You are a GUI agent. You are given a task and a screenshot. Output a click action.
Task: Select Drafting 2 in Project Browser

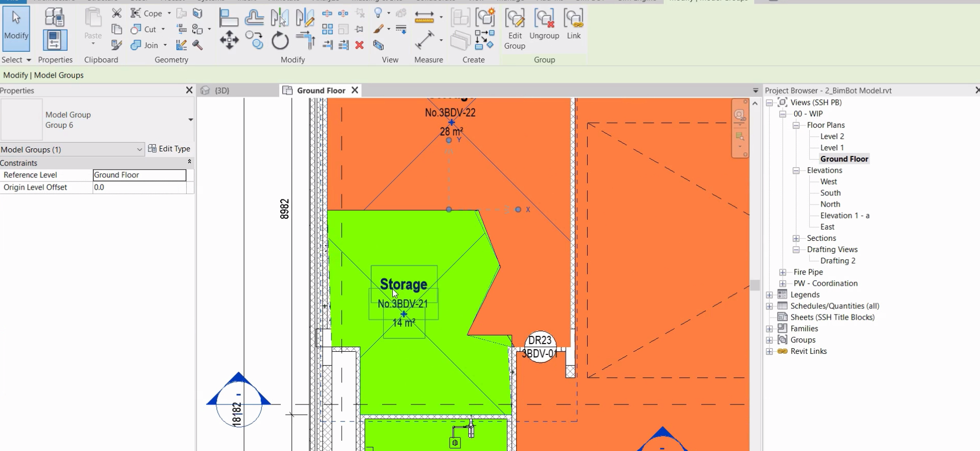pyautogui.click(x=838, y=261)
